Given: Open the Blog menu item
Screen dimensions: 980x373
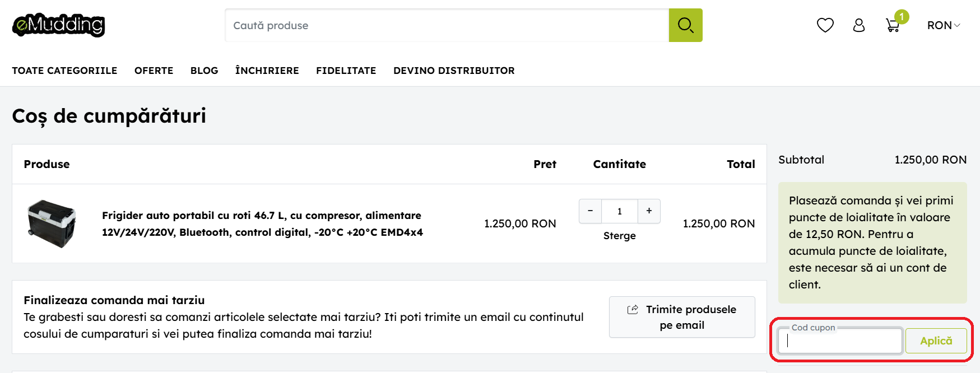Looking at the screenshot, I should pyautogui.click(x=204, y=71).
